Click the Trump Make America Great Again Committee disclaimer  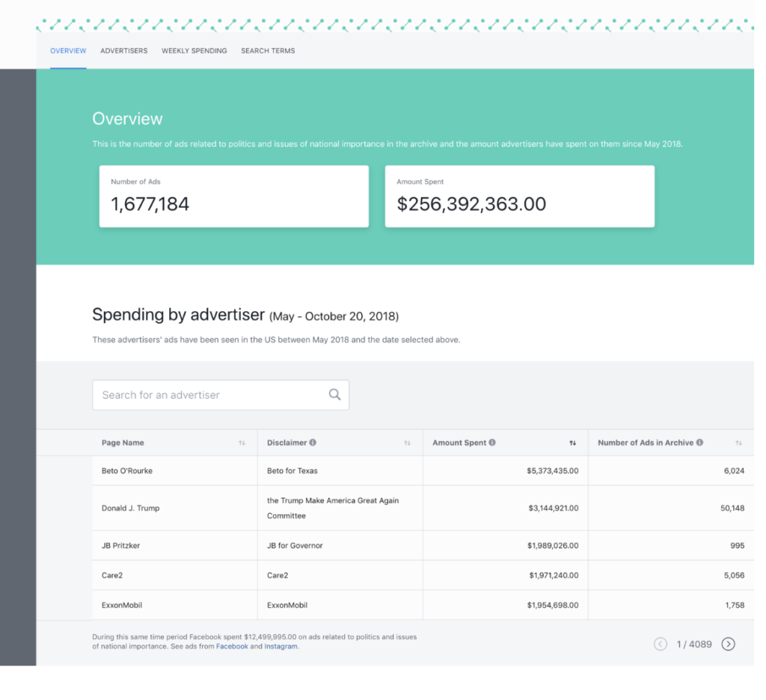click(333, 508)
